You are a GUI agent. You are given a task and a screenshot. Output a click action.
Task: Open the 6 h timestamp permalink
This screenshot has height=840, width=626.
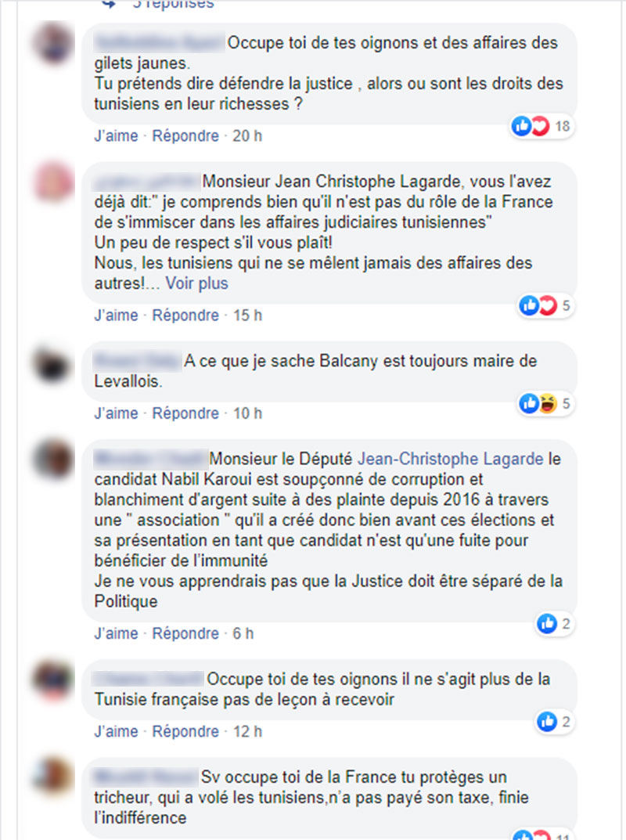(243, 633)
